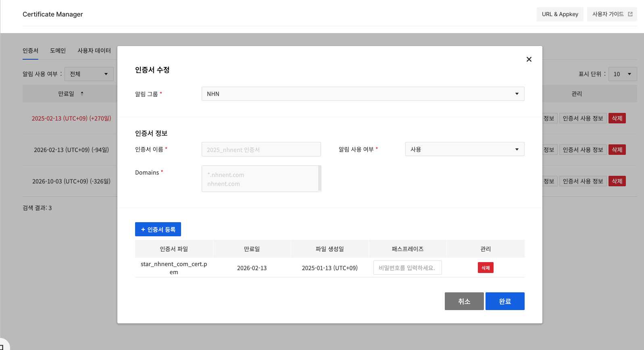Click the + 인증서 등록 button
The image size is (644, 350).
click(x=158, y=229)
